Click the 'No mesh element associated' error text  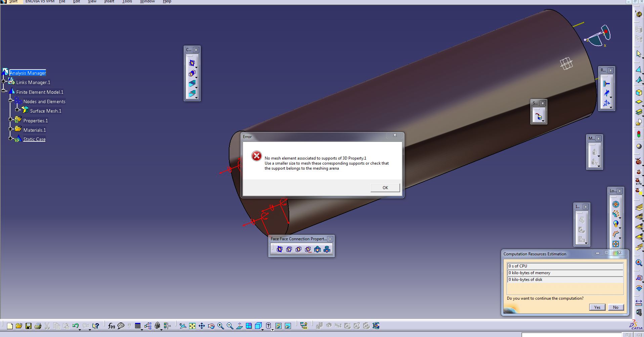click(315, 158)
